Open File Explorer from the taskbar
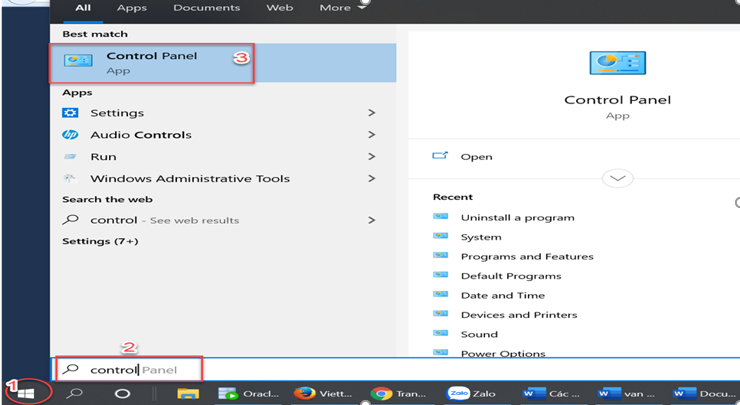Image resolution: width=740 pixels, height=405 pixels. coord(188,393)
